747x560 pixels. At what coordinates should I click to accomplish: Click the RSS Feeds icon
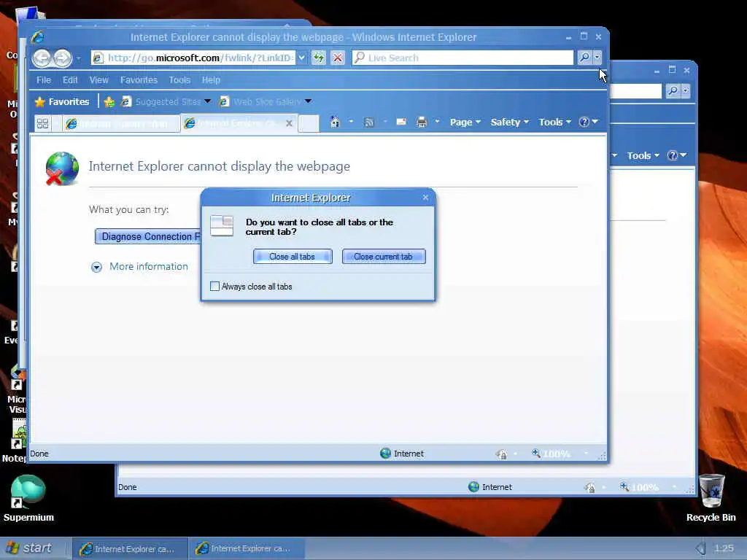pos(368,122)
